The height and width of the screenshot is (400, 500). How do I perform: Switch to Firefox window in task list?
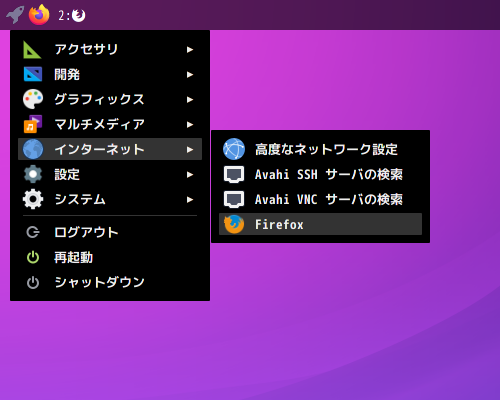pos(79,15)
